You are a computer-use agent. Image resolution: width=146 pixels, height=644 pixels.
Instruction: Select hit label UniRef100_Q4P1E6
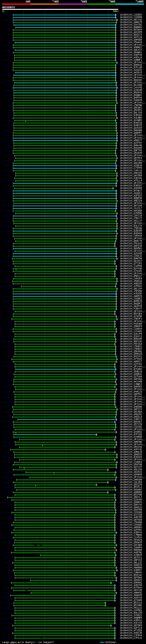click(131, 379)
